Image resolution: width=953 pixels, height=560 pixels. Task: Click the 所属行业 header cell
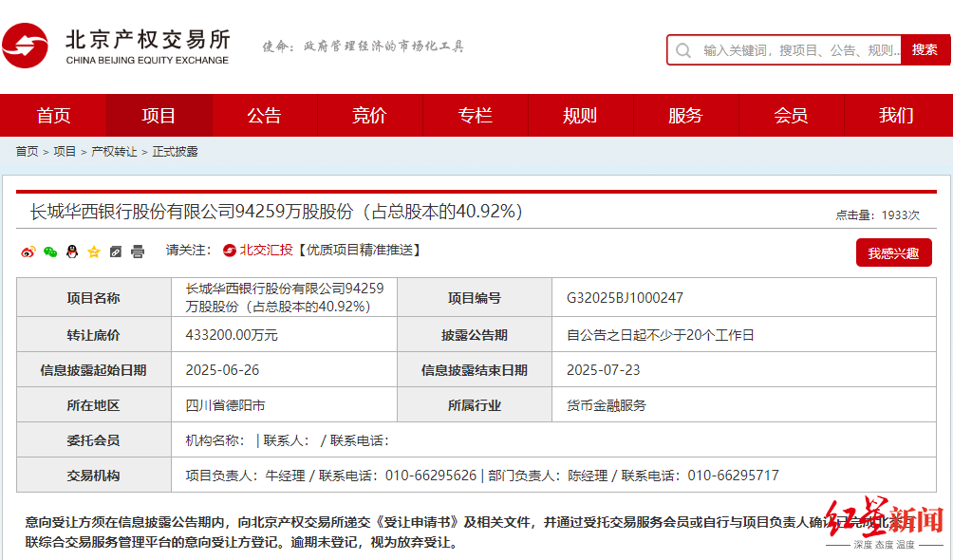coord(475,405)
